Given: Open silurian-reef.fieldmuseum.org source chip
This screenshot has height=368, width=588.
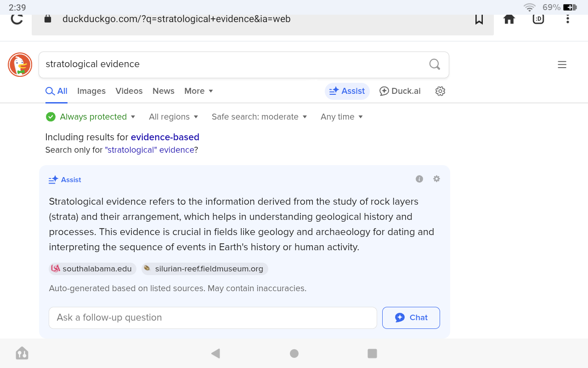Looking at the screenshot, I should pyautogui.click(x=205, y=269).
